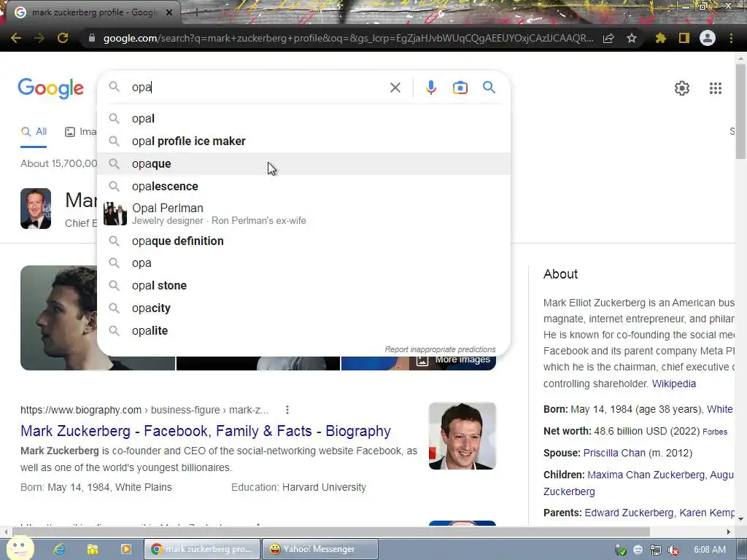Choose the 'opaque' suggestion

(x=303, y=163)
